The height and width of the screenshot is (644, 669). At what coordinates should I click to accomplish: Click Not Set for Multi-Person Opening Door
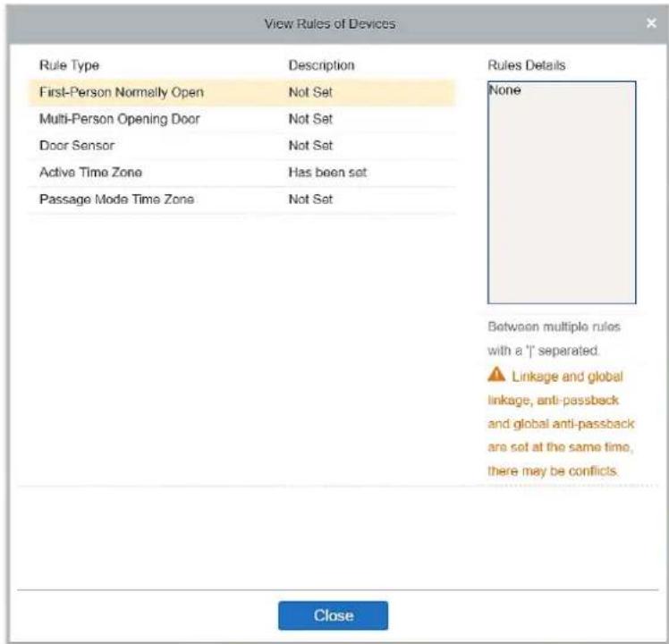(x=310, y=119)
